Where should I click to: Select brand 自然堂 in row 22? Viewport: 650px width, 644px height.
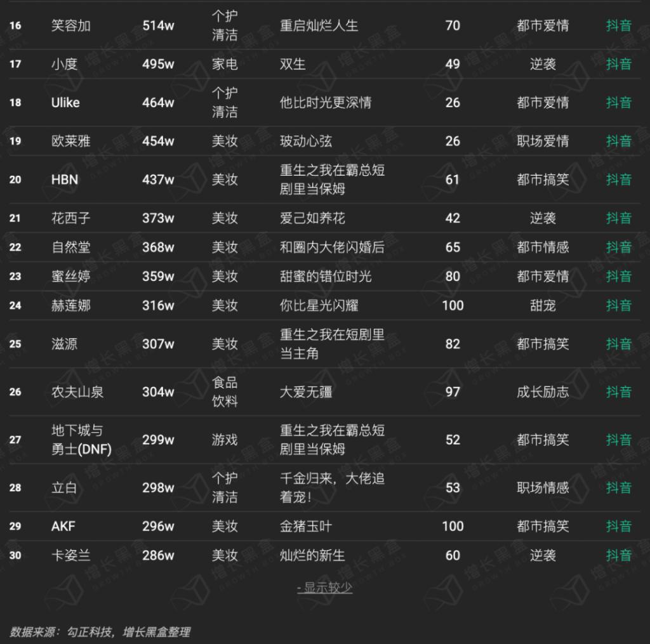(71, 247)
